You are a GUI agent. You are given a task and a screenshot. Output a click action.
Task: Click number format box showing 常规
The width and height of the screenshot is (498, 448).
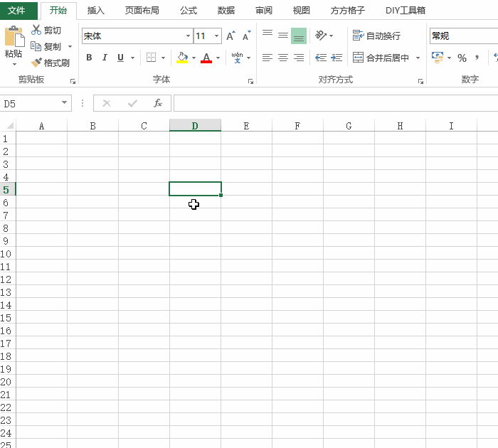(x=464, y=36)
